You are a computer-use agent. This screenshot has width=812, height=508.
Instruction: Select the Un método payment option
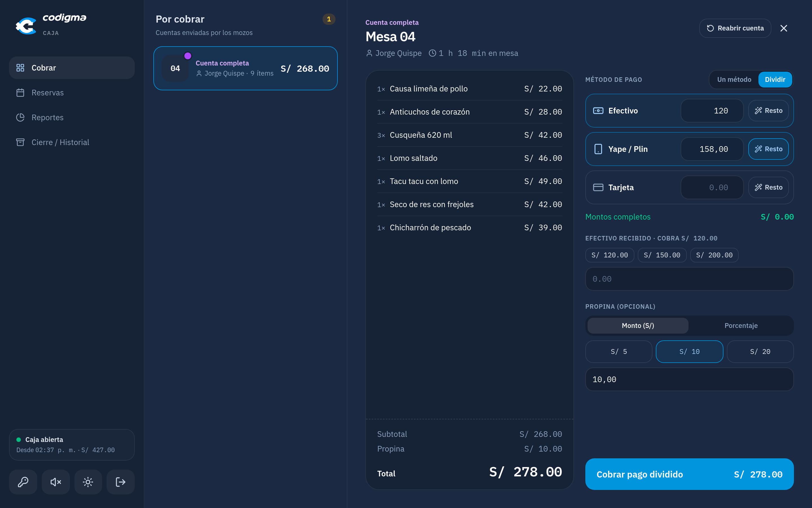[x=734, y=79]
